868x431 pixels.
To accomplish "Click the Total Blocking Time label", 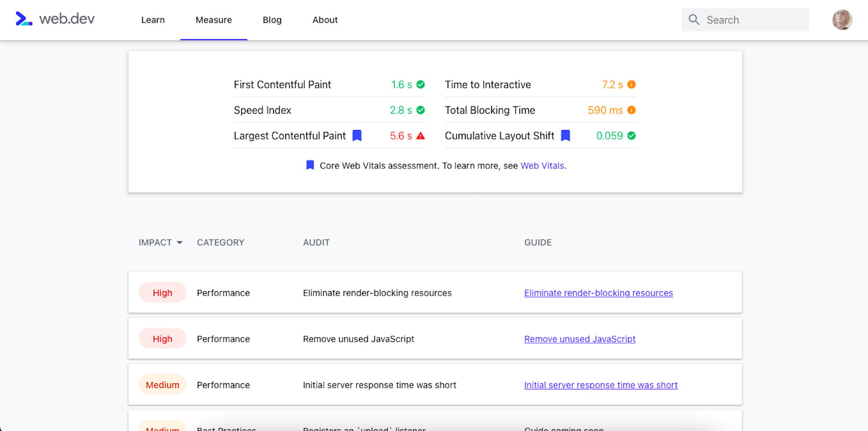I will point(490,110).
